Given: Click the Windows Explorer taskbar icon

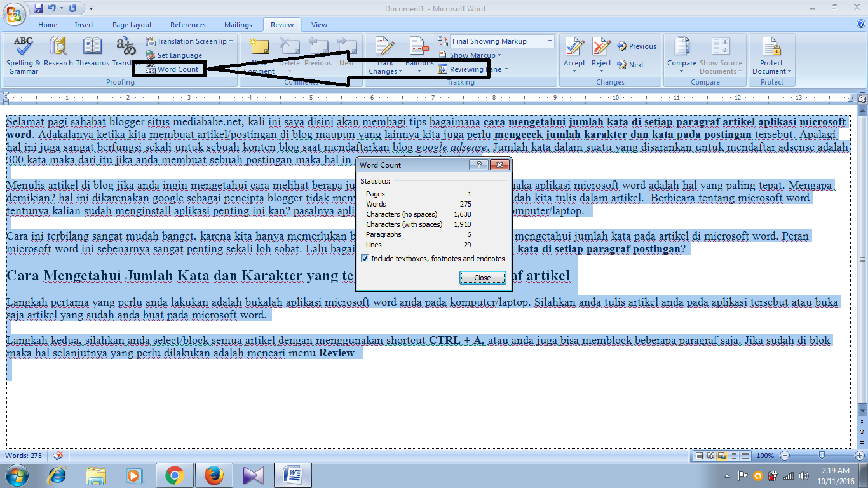Looking at the screenshot, I should (x=97, y=475).
